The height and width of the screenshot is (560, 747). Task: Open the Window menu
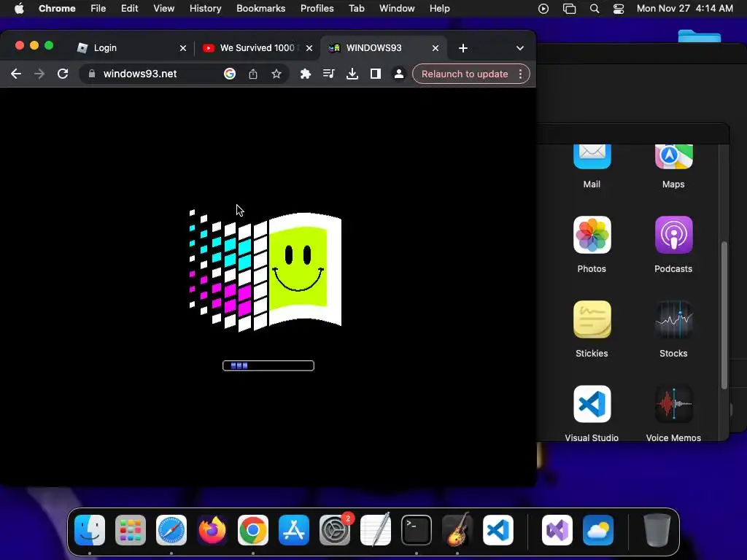(397, 8)
